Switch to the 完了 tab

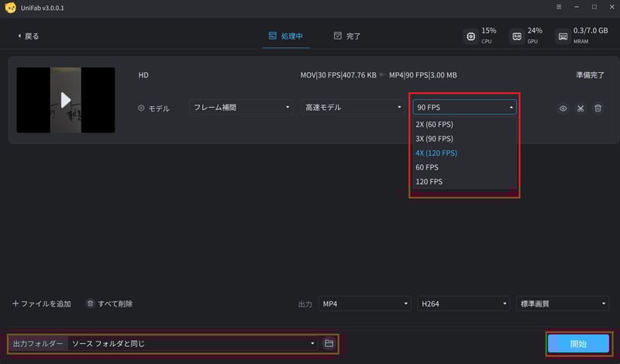pyautogui.click(x=346, y=36)
